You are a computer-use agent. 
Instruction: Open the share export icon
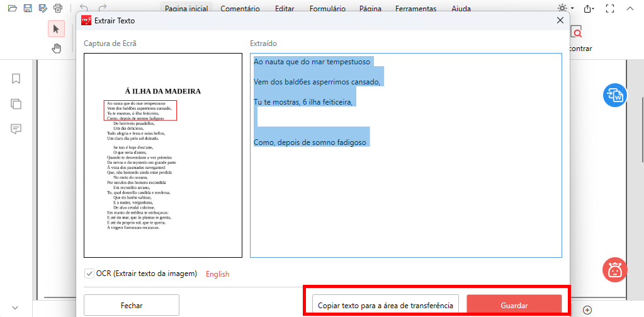click(588, 8)
